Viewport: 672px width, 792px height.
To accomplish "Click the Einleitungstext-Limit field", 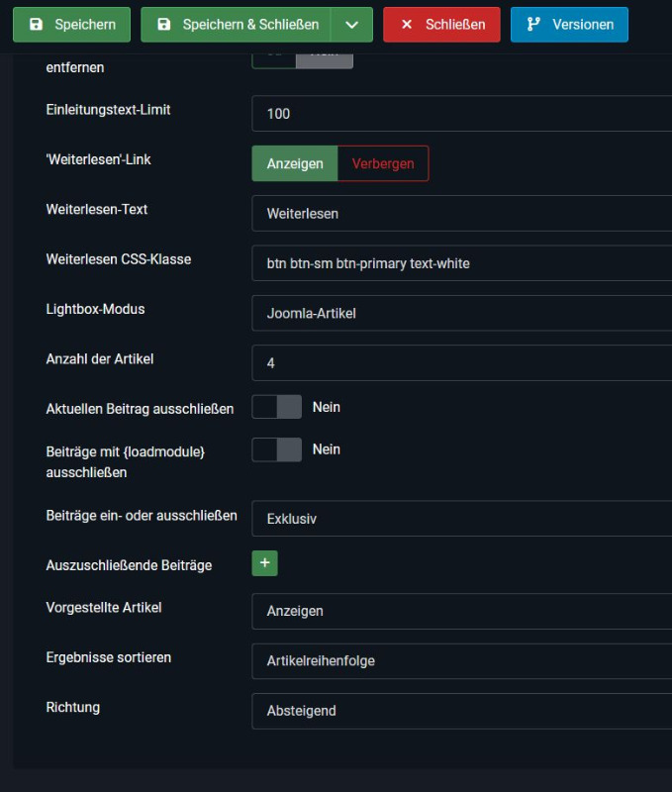I will pyautogui.click(x=461, y=114).
